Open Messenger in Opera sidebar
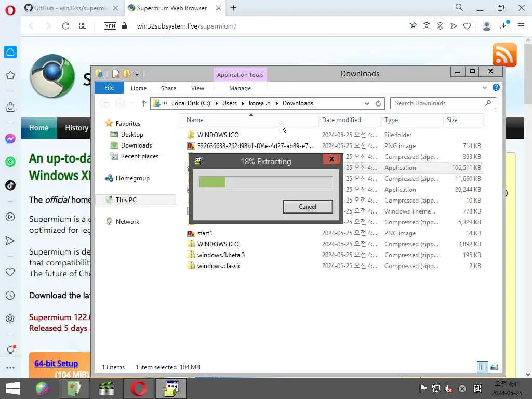This screenshot has height=399, width=532. point(10,139)
